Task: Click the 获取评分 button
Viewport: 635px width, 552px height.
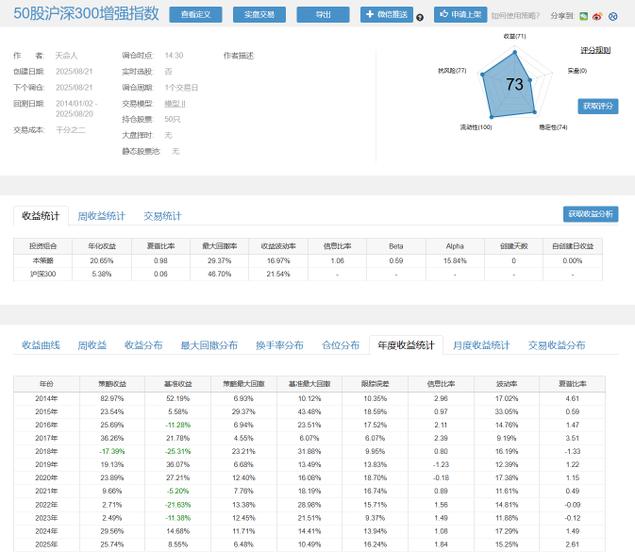Action: tap(598, 106)
